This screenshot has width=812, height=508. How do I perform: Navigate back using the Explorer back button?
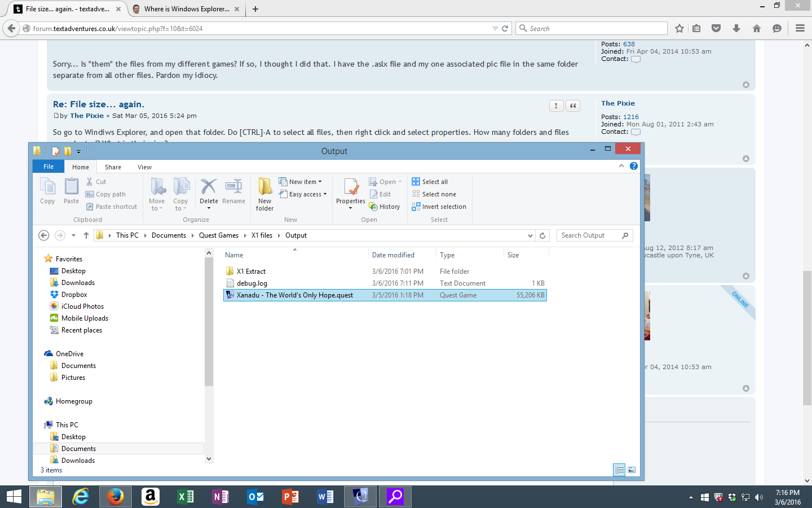coord(43,235)
